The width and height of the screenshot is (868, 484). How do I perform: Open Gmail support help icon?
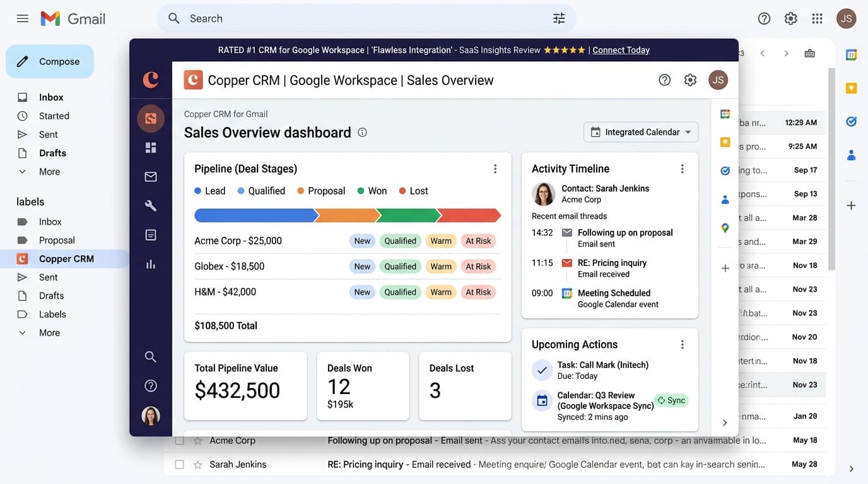click(764, 18)
